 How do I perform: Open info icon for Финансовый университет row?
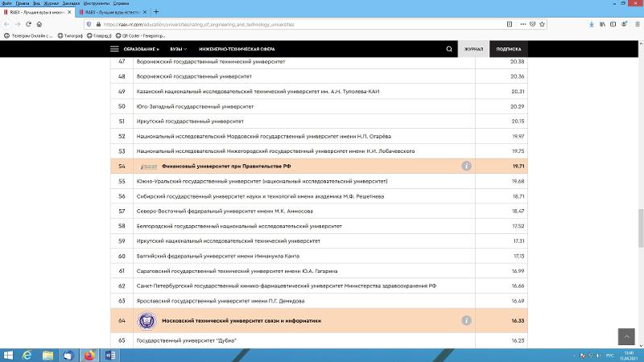point(466,167)
